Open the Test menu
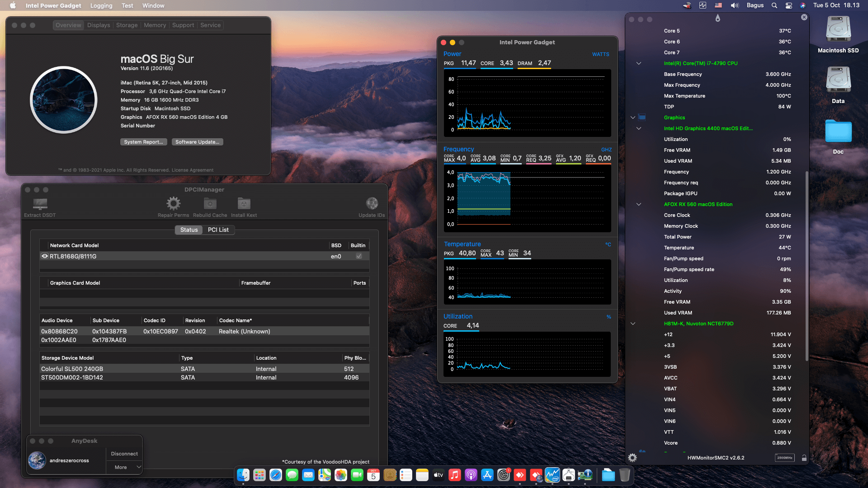 click(x=127, y=5)
